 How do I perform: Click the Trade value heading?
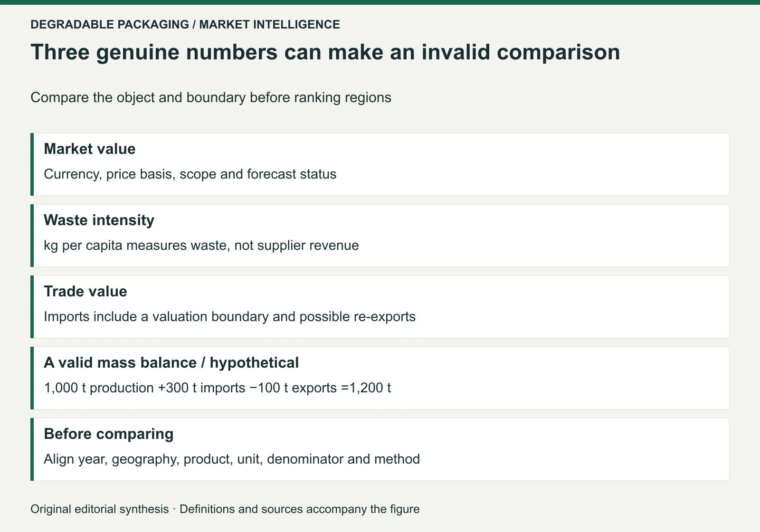tap(85, 292)
